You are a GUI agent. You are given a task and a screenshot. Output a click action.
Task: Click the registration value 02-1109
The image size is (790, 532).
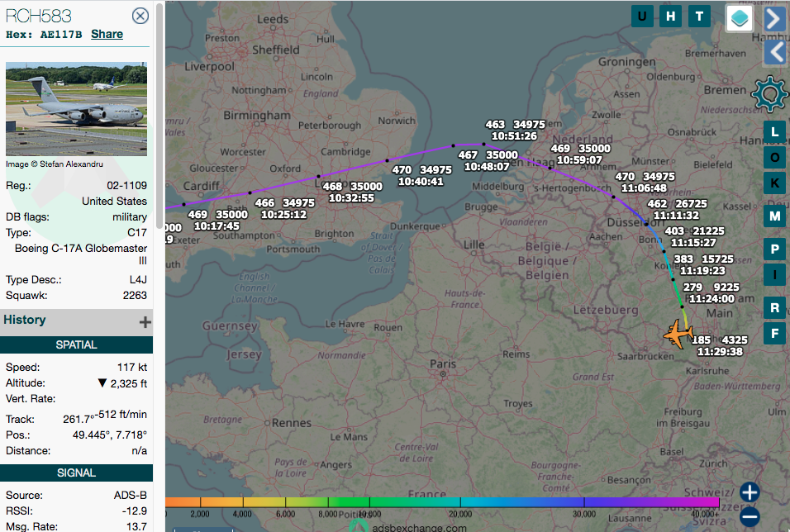tap(127, 185)
